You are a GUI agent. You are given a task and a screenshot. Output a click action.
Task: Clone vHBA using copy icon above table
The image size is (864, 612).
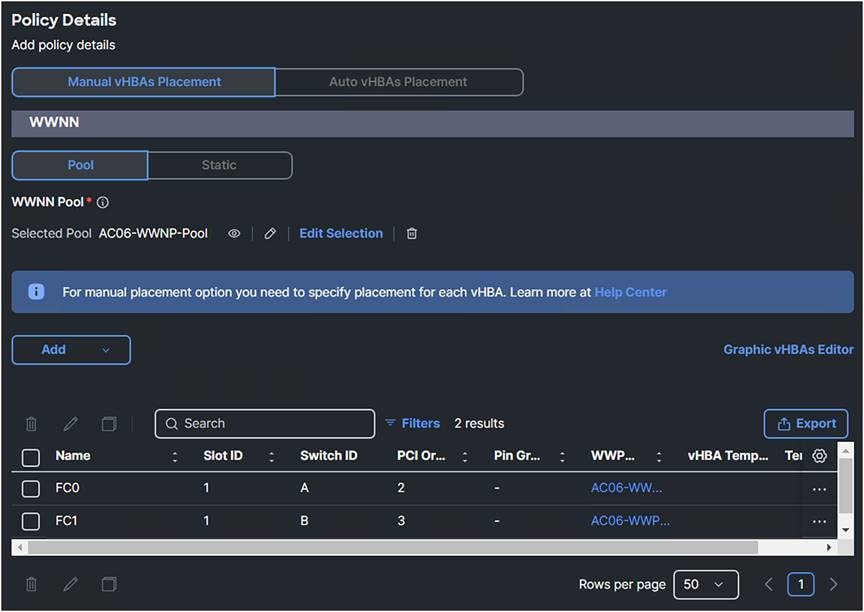109,424
